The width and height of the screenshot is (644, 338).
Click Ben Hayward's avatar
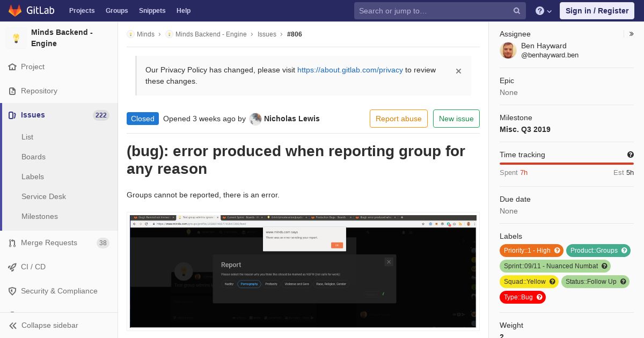point(508,50)
